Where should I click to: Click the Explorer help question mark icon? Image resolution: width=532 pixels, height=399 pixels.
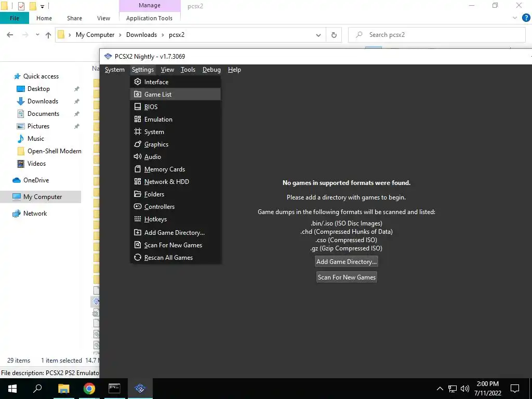click(x=526, y=18)
